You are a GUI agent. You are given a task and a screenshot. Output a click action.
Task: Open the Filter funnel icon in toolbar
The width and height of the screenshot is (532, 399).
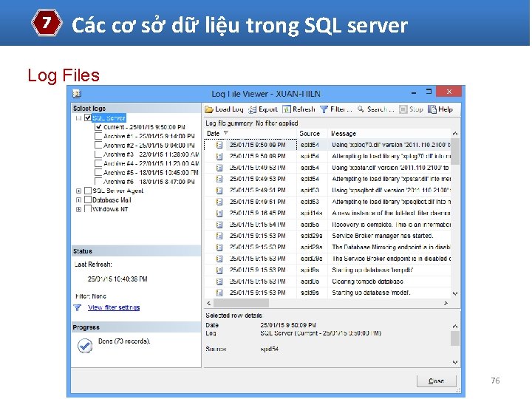pyautogui.click(x=324, y=109)
